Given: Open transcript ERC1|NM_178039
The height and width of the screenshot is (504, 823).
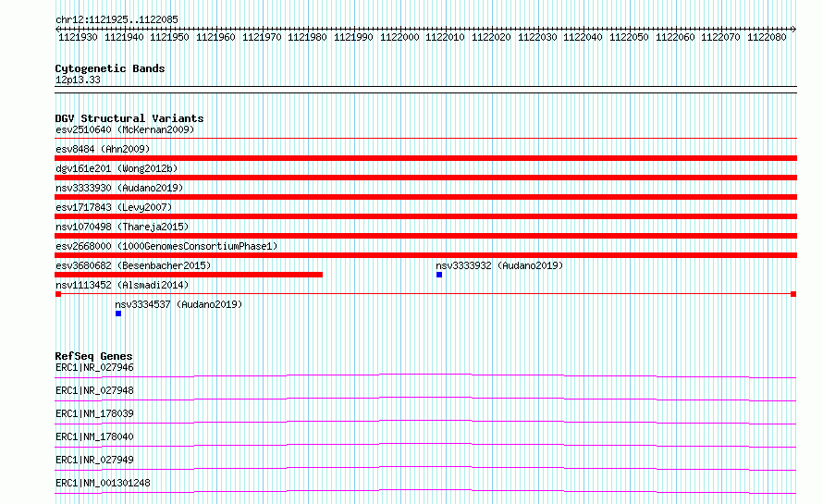Looking at the screenshot, I should (x=94, y=413).
